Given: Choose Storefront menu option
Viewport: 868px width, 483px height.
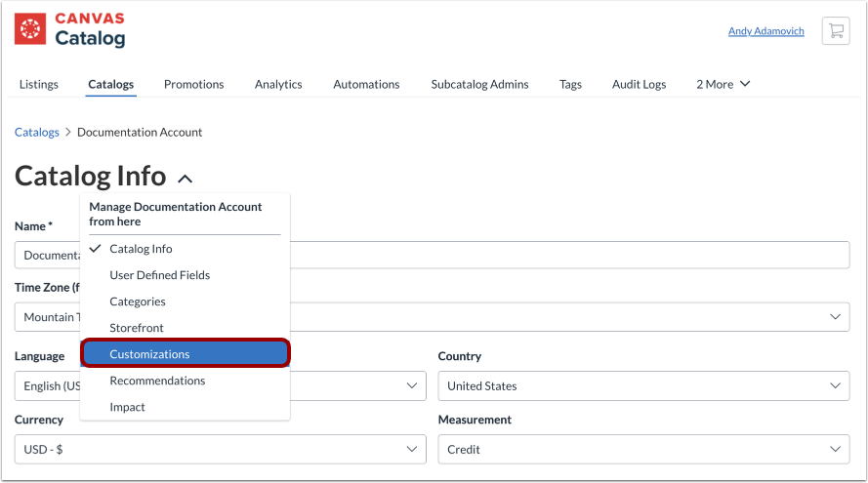Looking at the screenshot, I should (x=137, y=328).
